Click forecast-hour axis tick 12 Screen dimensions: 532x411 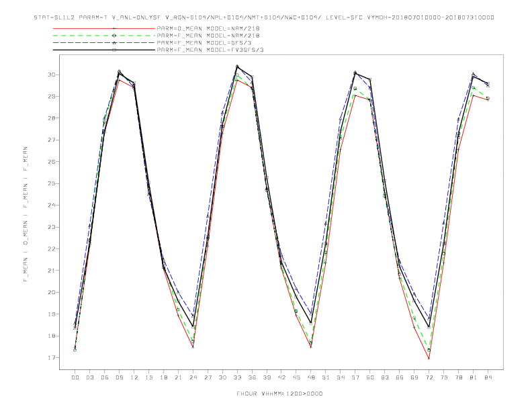134,377
